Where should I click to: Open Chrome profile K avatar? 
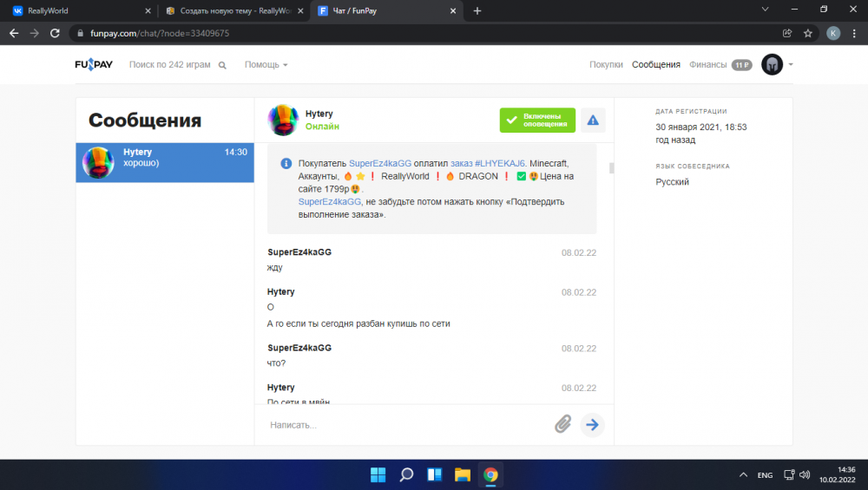[833, 33]
